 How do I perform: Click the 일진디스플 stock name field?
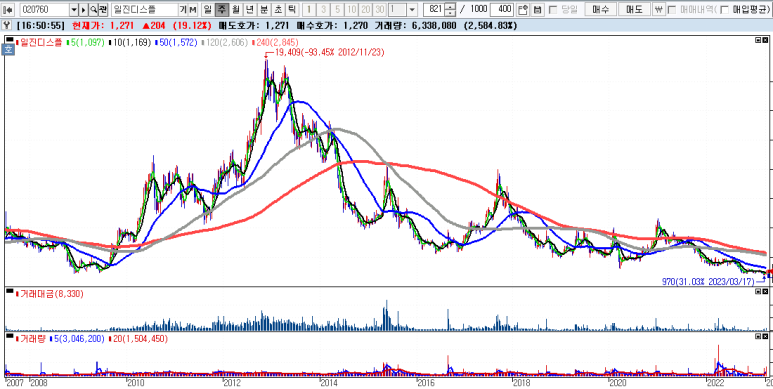[x=144, y=9]
